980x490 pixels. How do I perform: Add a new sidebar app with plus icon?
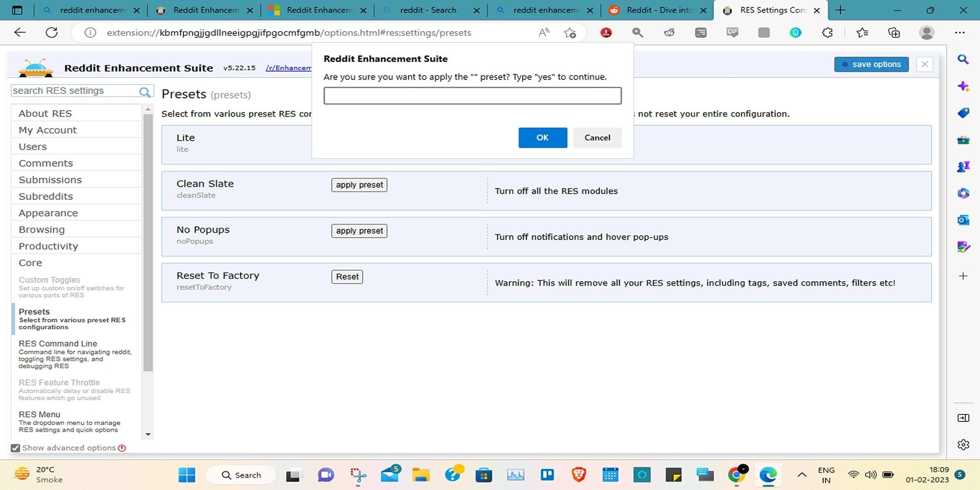(963, 276)
